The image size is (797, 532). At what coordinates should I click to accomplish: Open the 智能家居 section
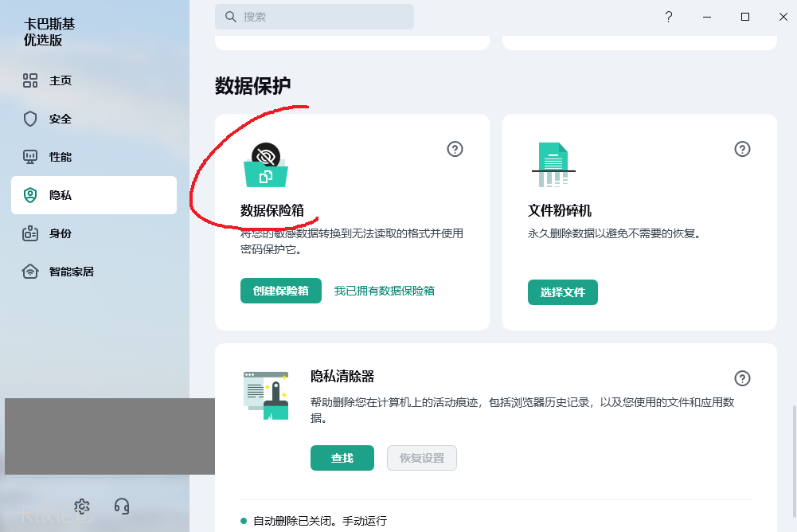[x=71, y=272]
